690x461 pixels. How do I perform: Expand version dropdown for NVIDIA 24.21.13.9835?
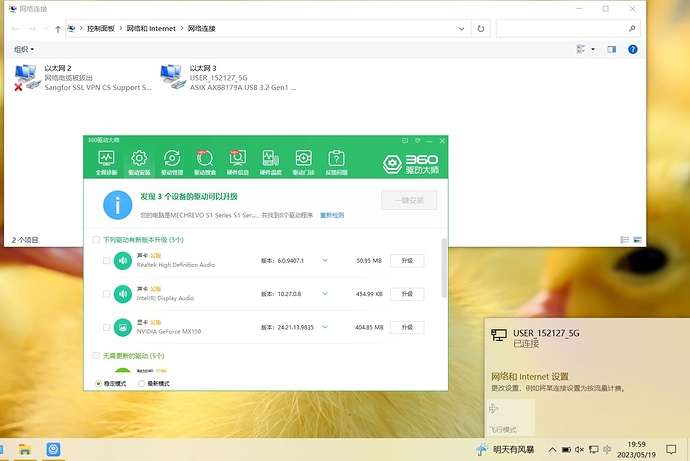325,327
